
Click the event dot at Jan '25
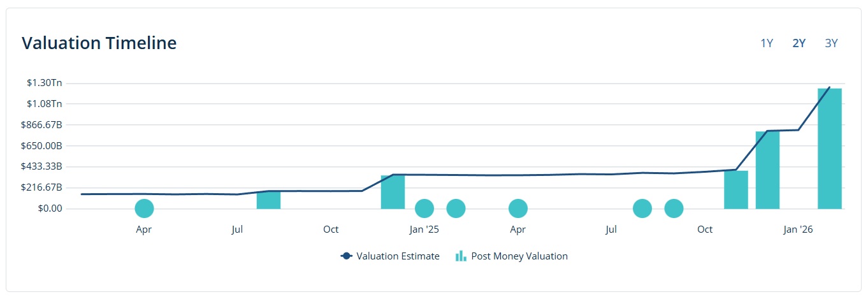pos(424,208)
